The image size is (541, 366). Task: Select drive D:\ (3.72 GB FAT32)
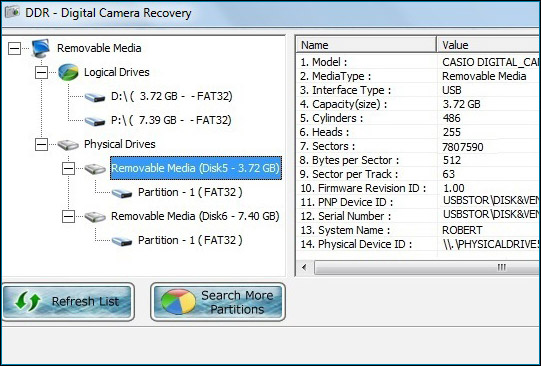coord(171,96)
